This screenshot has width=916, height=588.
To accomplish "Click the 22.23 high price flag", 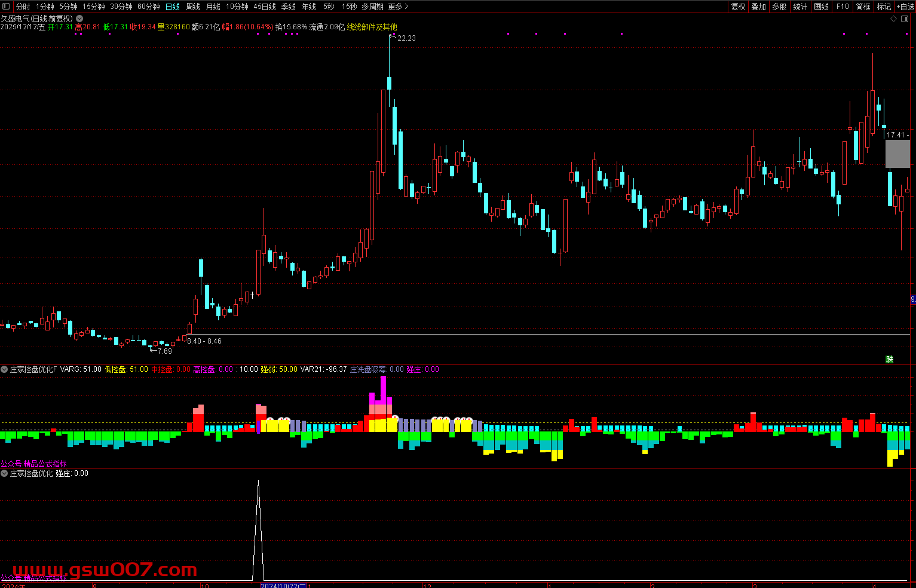I will (x=406, y=38).
